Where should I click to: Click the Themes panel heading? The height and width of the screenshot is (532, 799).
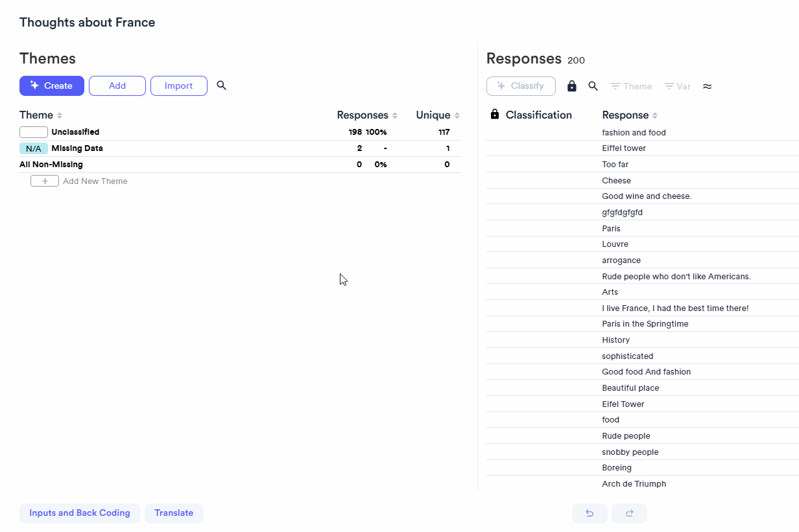[47, 58]
